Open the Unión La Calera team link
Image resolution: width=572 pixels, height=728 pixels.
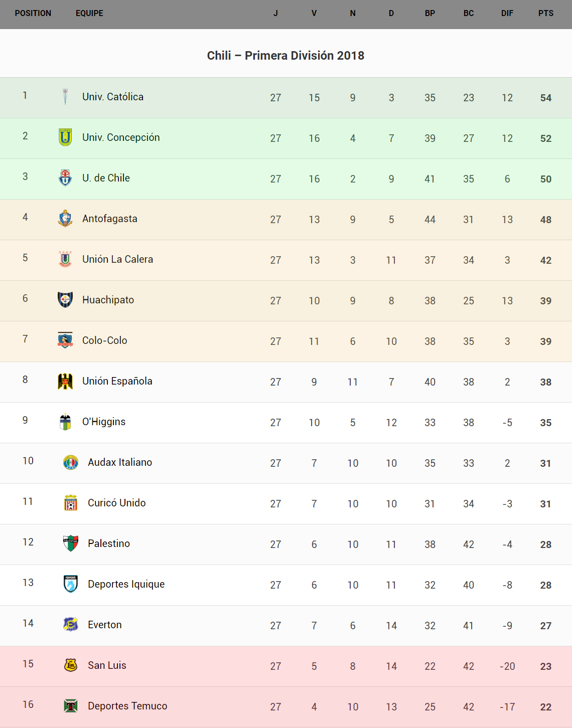pyautogui.click(x=117, y=259)
